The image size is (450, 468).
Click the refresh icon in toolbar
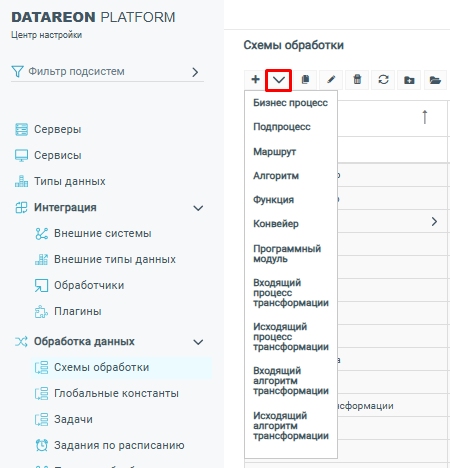pos(383,80)
